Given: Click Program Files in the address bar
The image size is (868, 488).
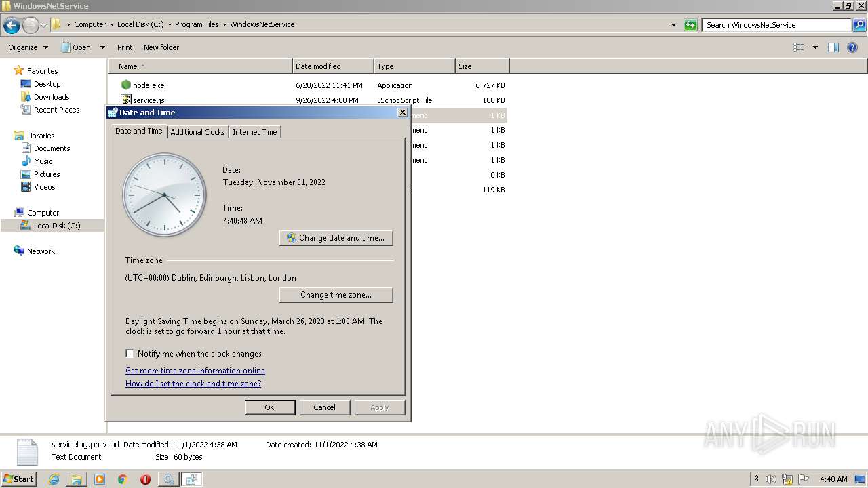Looking at the screenshot, I should (x=197, y=24).
